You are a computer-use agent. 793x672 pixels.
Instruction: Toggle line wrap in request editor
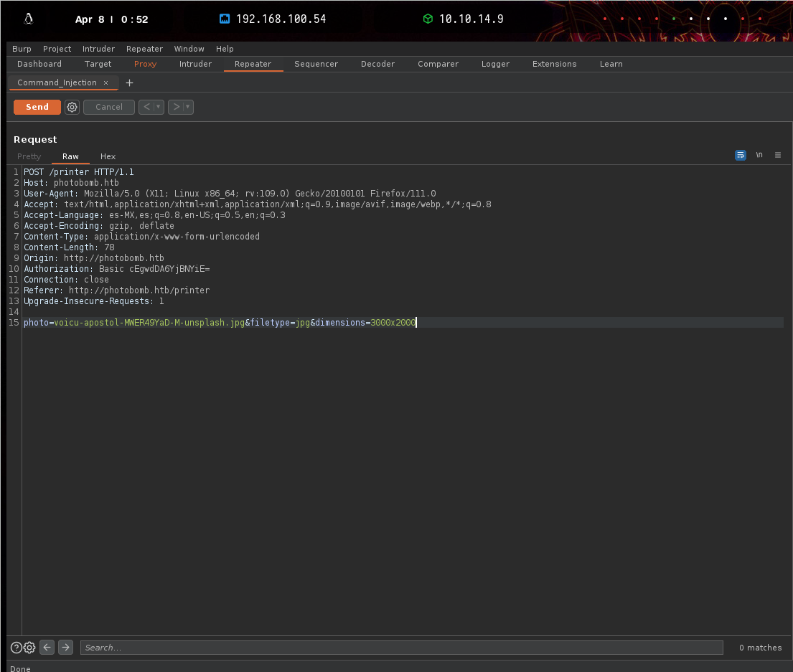pos(740,155)
